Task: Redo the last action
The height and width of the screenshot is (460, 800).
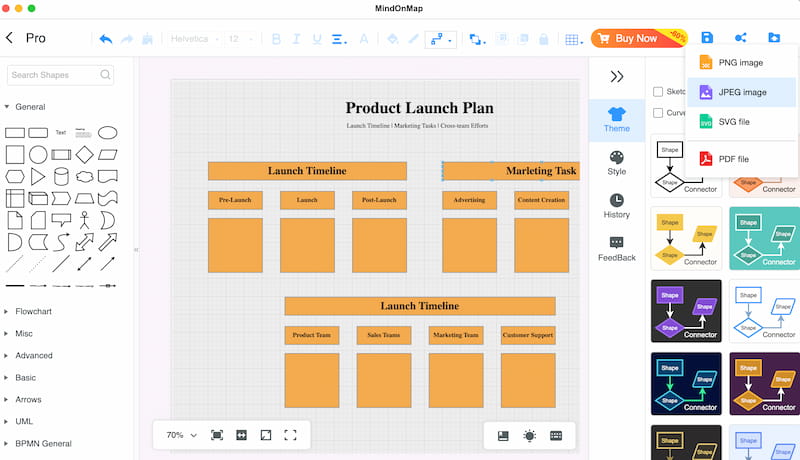Action: [127, 39]
